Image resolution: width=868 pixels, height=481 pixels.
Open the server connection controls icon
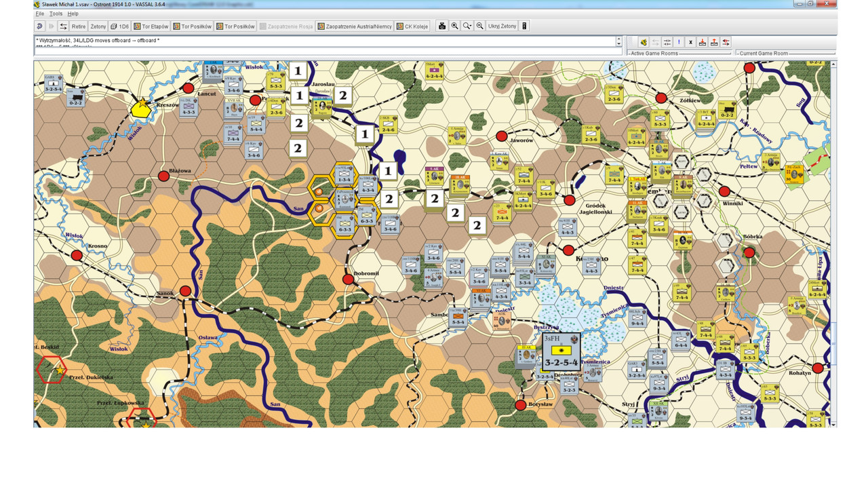click(63, 26)
